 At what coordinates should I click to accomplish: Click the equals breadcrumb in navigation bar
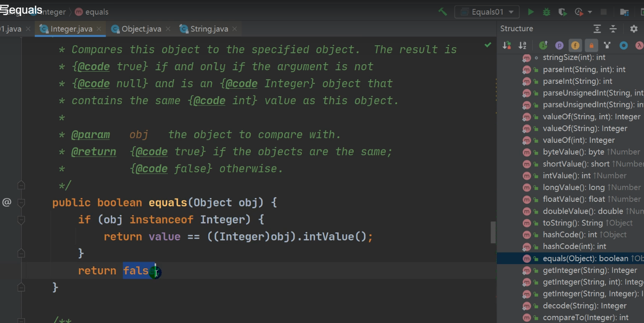[x=97, y=12]
